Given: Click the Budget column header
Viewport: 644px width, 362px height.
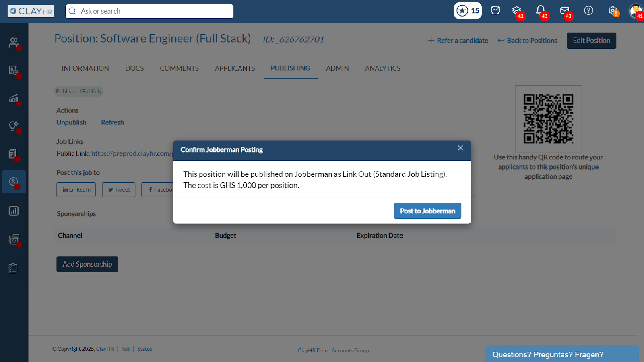Looking at the screenshot, I should [x=225, y=236].
